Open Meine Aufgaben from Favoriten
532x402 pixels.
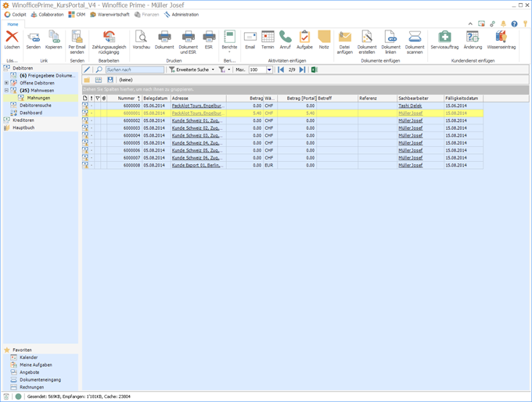pyautogui.click(x=36, y=364)
